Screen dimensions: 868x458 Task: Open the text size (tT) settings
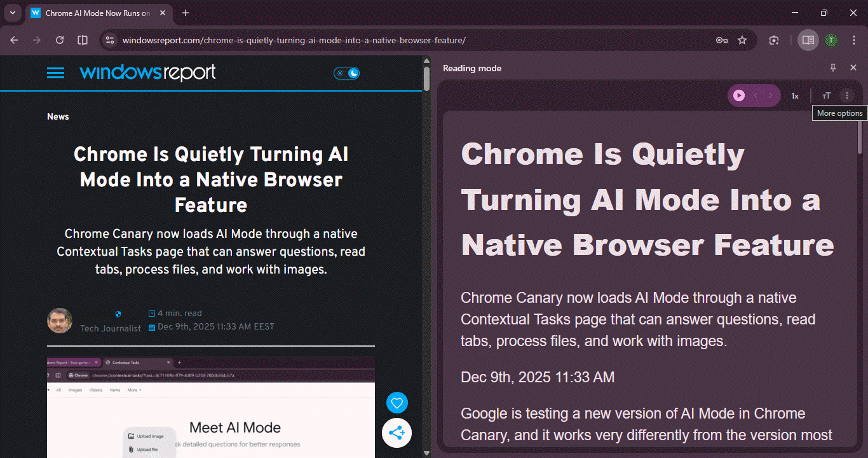[x=826, y=95]
